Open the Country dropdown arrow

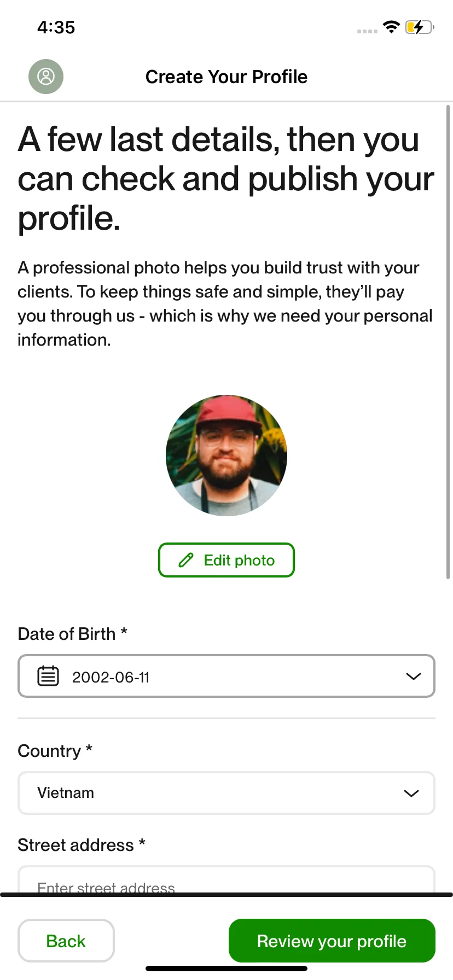coord(411,793)
